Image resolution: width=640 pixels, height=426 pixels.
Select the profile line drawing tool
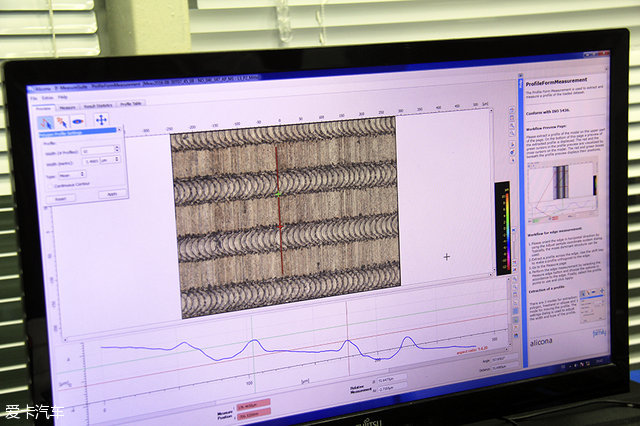click(45, 120)
